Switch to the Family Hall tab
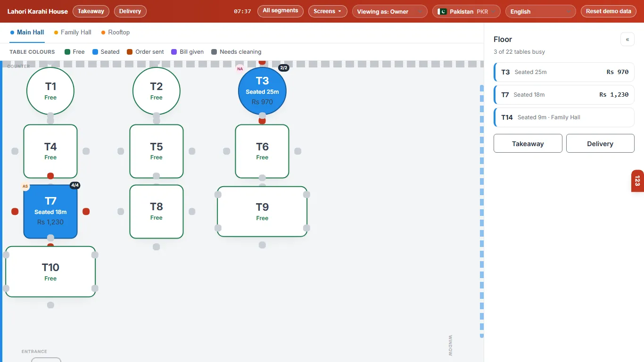 pyautogui.click(x=73, y=33)
